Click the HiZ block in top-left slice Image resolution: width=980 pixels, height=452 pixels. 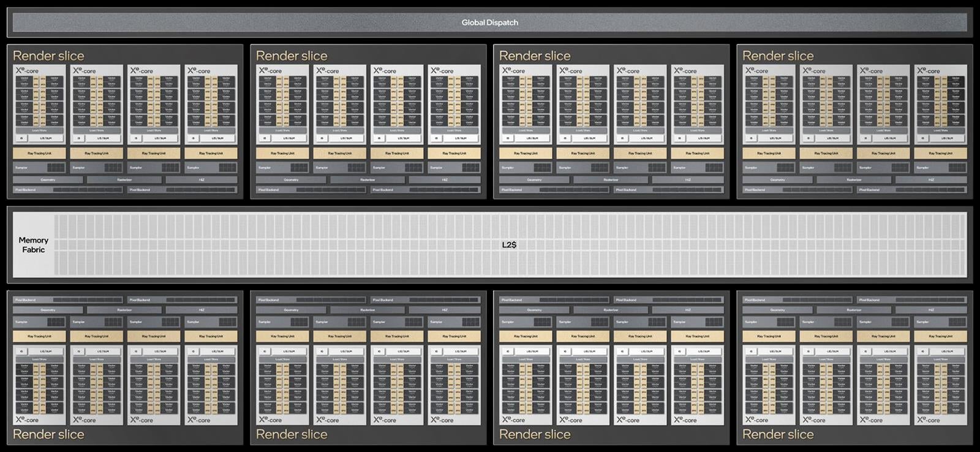[x=202, y=180]
